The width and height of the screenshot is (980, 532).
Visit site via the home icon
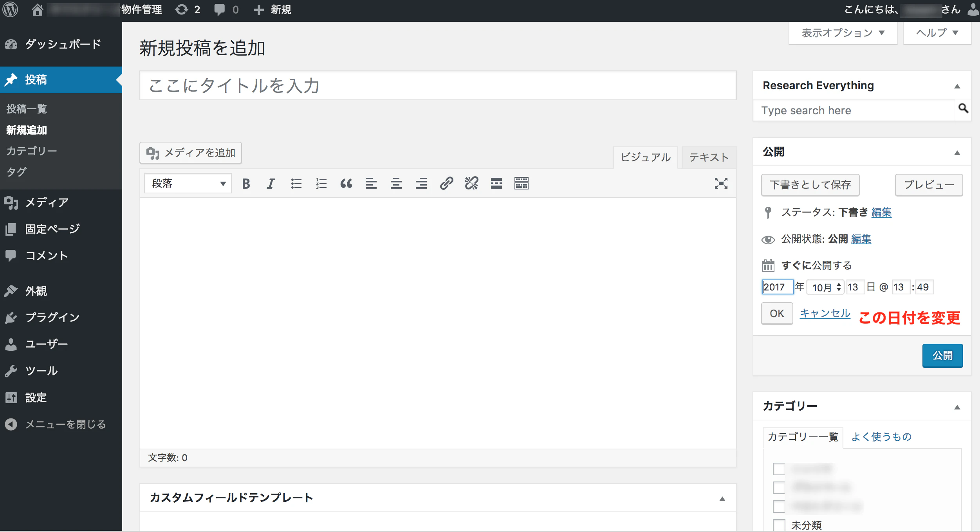[37, 9]
